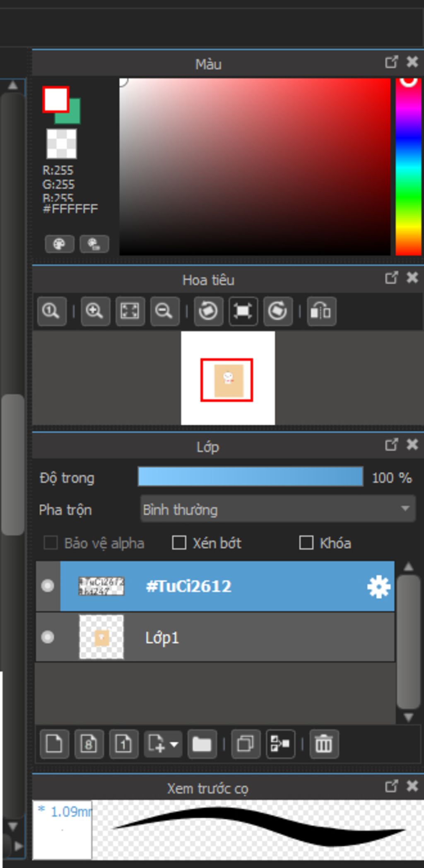Viewport: 424px width, 868px height.
Task: Undock the Màu panel
Action: [x=391, y=62]
